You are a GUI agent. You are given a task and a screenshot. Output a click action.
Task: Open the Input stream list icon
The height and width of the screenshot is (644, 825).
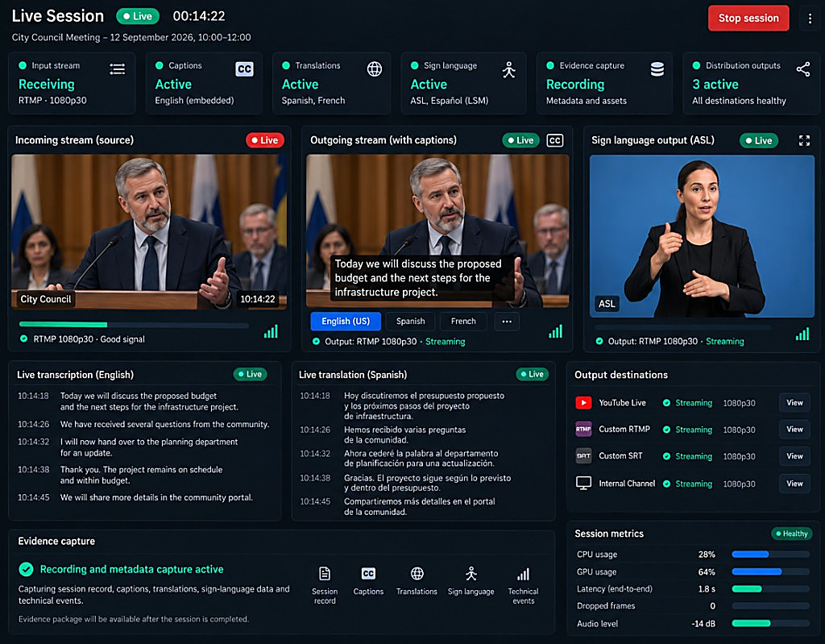coord(118,69)
